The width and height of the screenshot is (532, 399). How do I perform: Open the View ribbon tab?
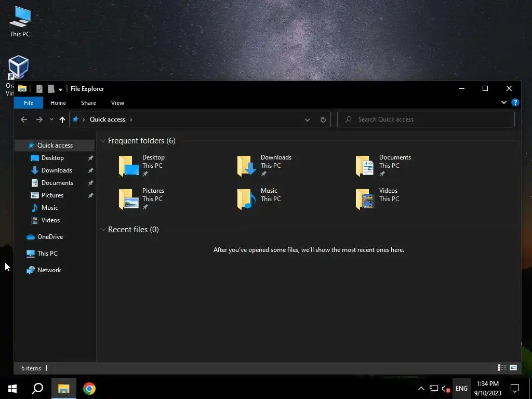pyautogui.click(x=117, y=103)
